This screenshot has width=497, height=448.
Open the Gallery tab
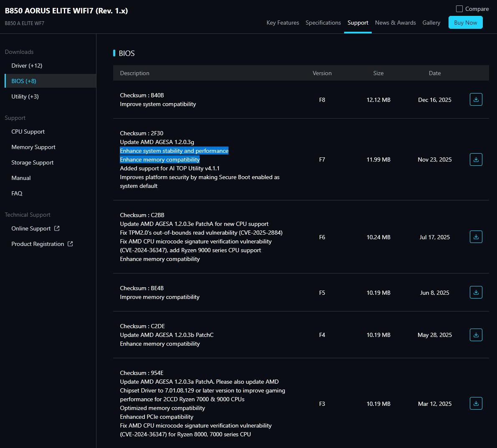(x=431, y=23)
